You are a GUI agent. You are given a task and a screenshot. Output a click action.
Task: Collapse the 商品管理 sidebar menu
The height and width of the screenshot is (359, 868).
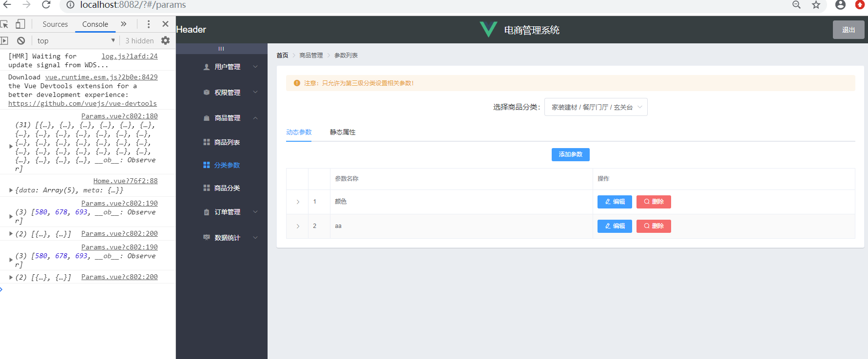pyautogui.click(x=222, y=118)
